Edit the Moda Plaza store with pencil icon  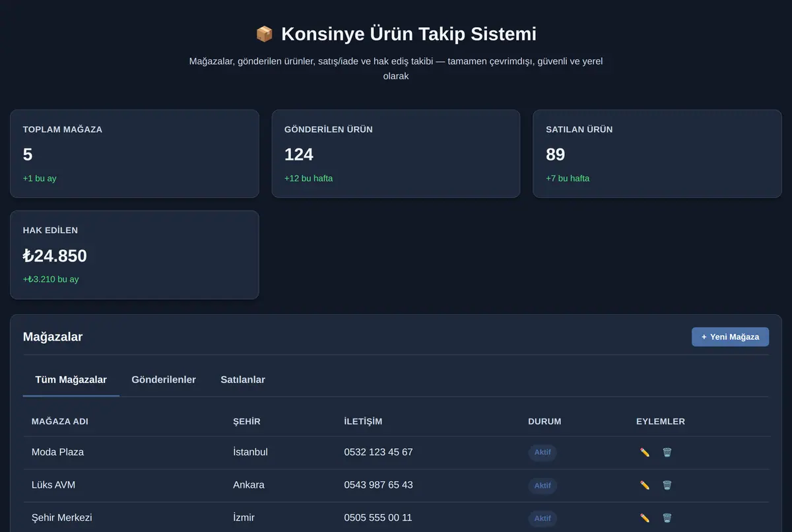pyautogui.click(x=645, y=453)
